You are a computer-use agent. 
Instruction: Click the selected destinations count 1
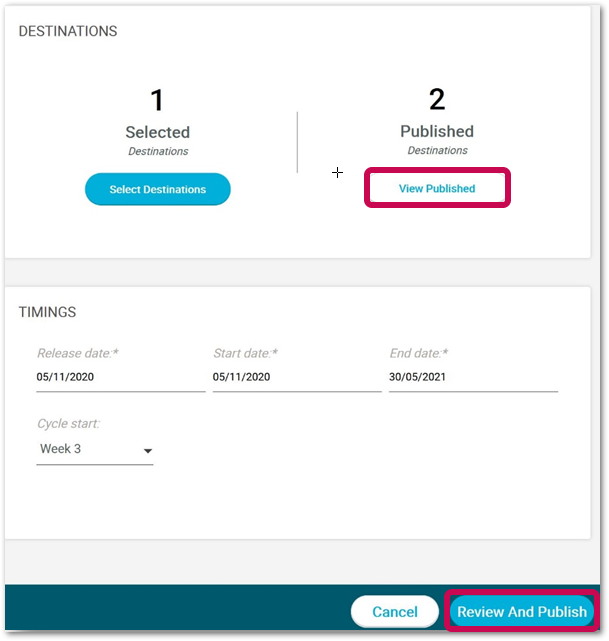point(157,100)
